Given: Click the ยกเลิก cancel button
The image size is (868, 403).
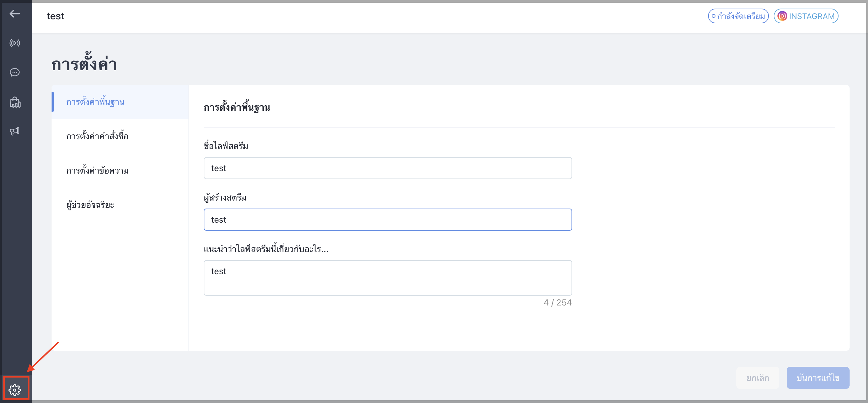Looking at the screenshot, I should point(758,378).
